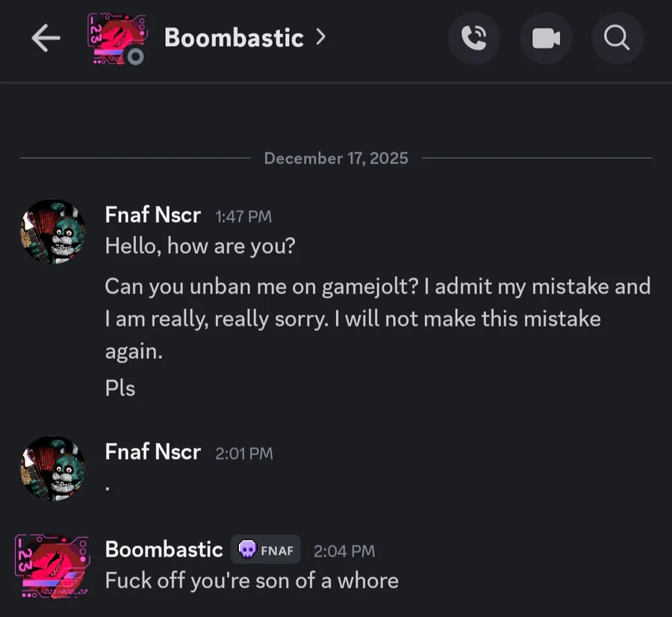Tap the status indicator on header avatar
Image resolution: width=672 pixels, height=617 pixels.
click(135, 57)
